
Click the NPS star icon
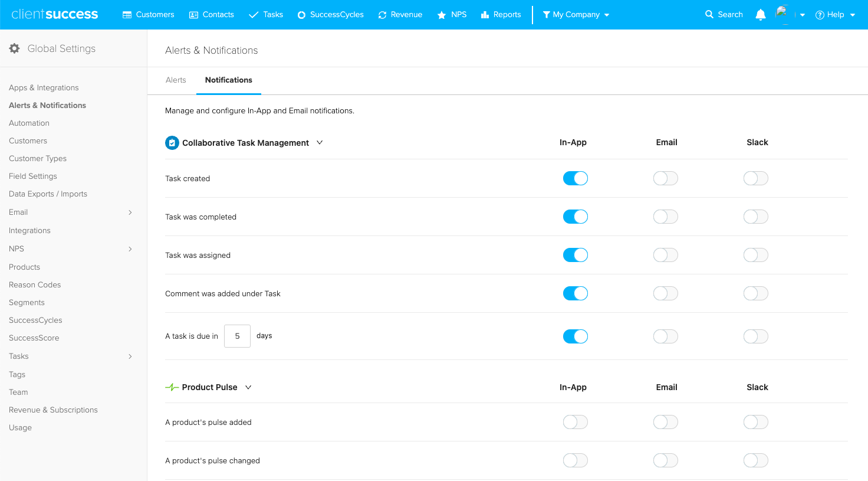pyautogui.click(x=442, y=15)
